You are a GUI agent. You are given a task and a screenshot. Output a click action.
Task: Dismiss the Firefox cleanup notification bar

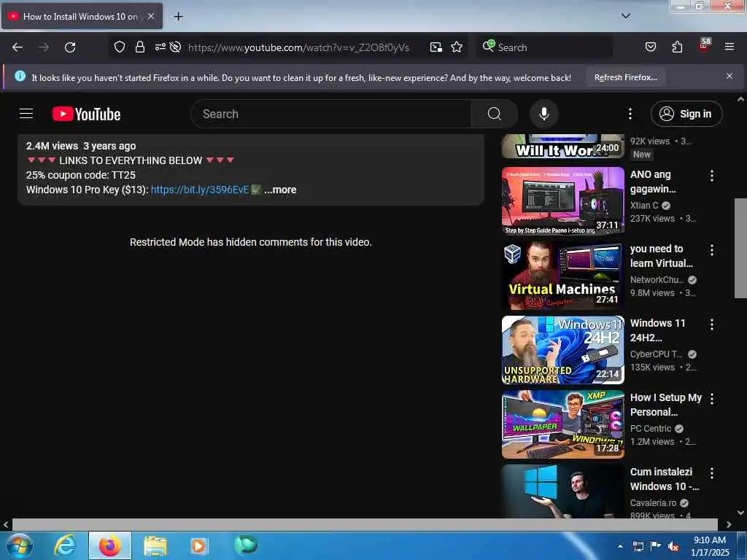click(x=729, y=76)
